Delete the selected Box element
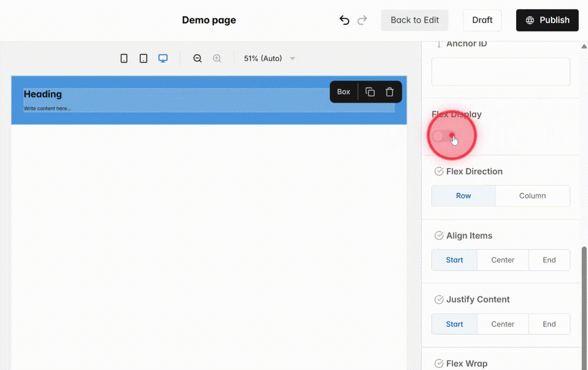Screen dimensions: 588x370 pos(389,92)
